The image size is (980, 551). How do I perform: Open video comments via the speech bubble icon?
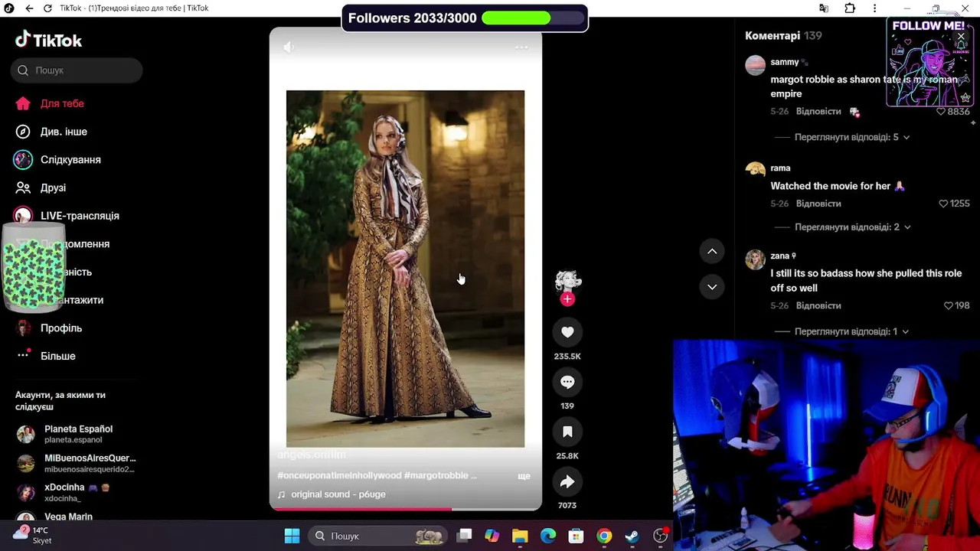567,382
